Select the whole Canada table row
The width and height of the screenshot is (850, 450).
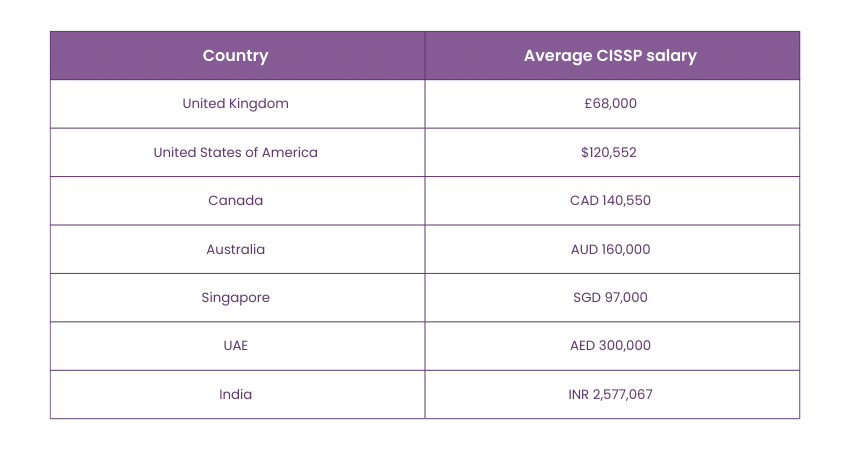[425, 201]
